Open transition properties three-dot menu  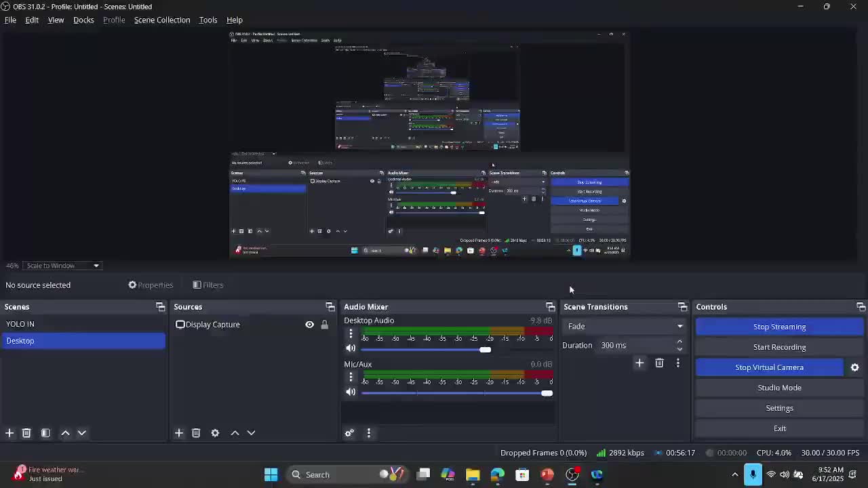677,363
